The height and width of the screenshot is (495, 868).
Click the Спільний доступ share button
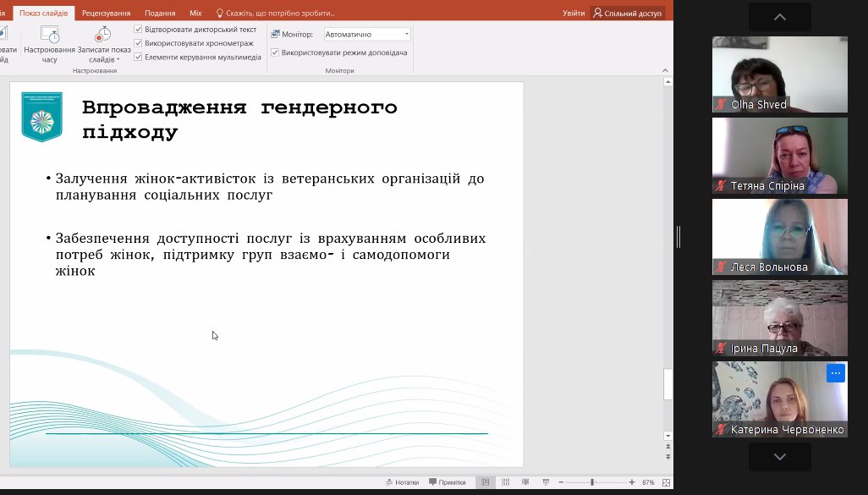click(x=628, y=14)
